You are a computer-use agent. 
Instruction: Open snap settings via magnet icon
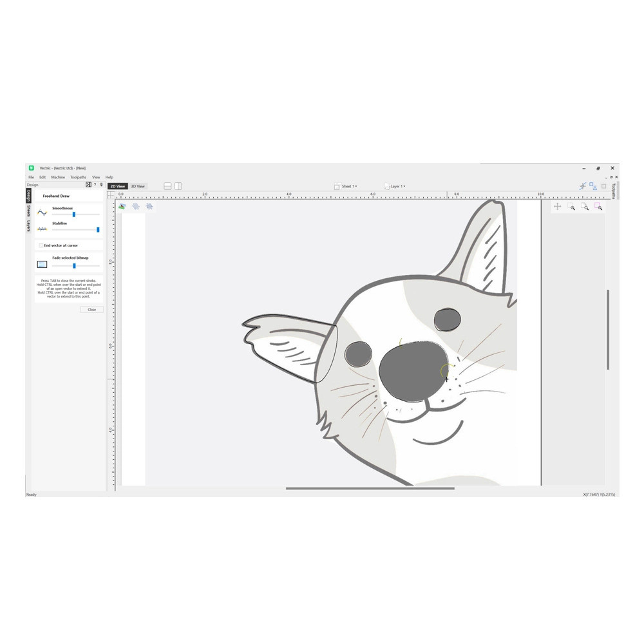583,185
